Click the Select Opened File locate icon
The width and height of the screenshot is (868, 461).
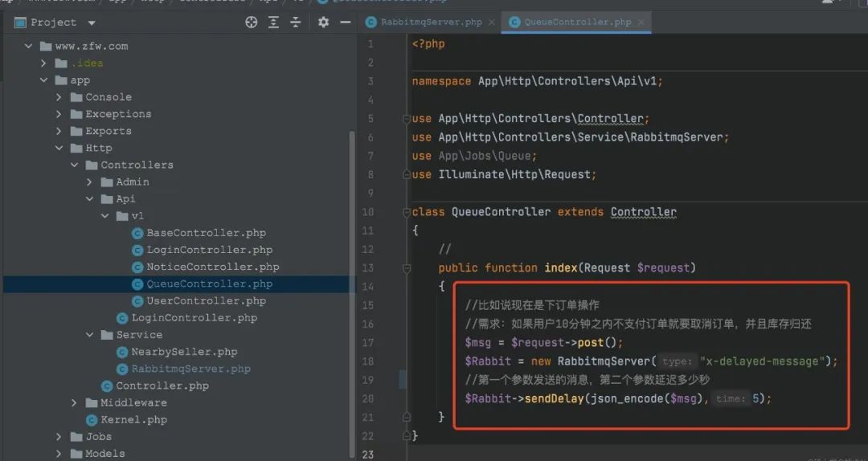(x=252, y=22)
